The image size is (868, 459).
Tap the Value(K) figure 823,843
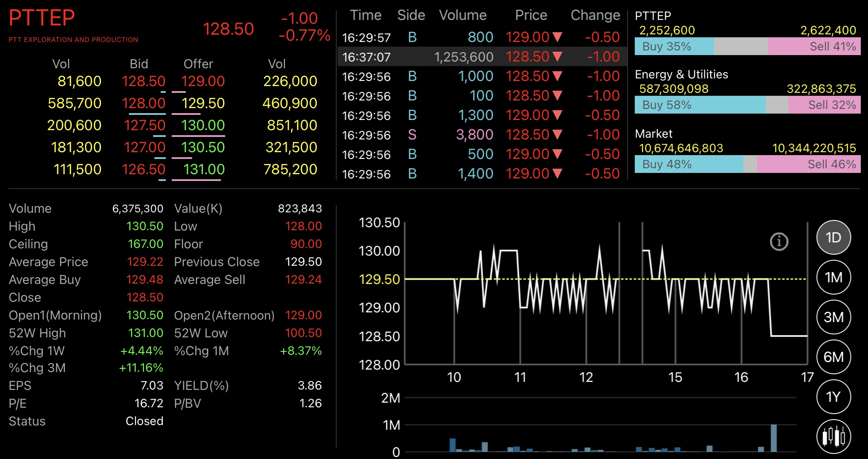click(300, 209)
